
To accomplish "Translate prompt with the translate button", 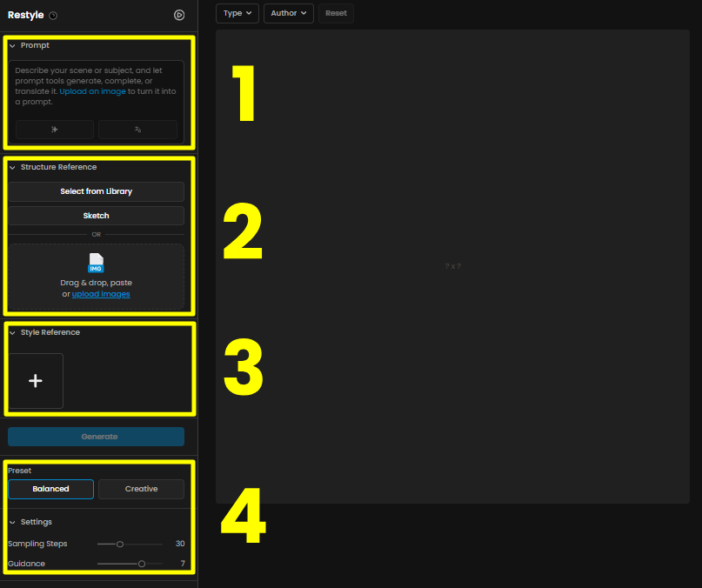I will pyautogui.click(x=138, y=130).
